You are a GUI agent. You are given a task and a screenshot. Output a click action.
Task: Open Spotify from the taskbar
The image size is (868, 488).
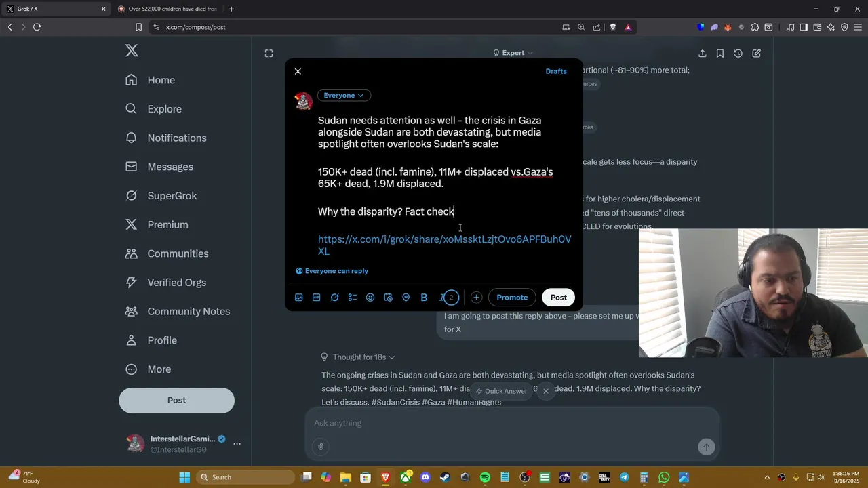click(x=485, y=477)
